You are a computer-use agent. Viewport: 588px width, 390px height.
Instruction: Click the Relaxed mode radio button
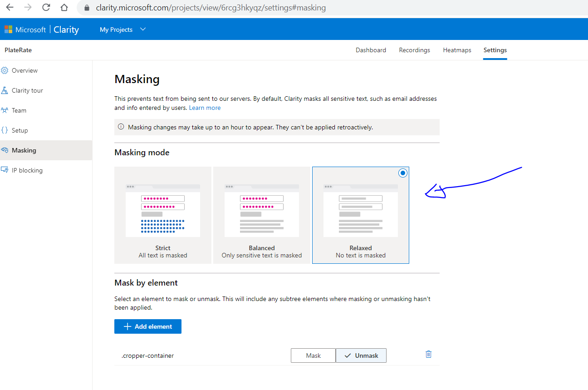(403, 173)
